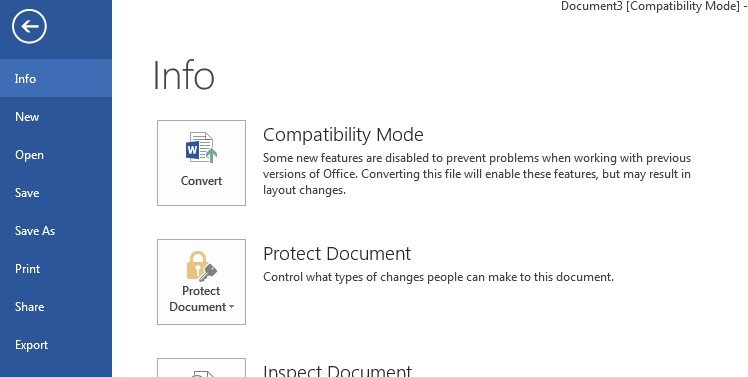The width and height of the screenshot is (748, 377).
Task: Click the text about controlling change types
Action: pyautogui.click(x=438, y=277)
